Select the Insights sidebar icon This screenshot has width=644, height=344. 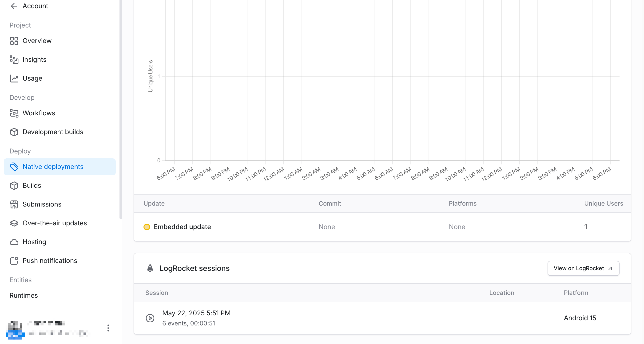coord(14,60)
